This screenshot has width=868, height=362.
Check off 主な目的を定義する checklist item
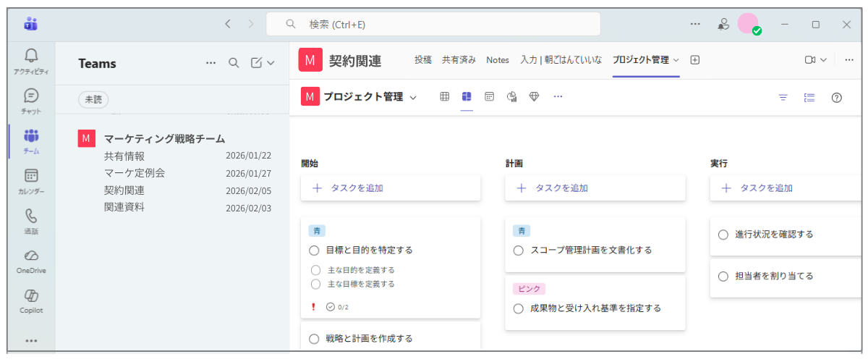[315, 270]
